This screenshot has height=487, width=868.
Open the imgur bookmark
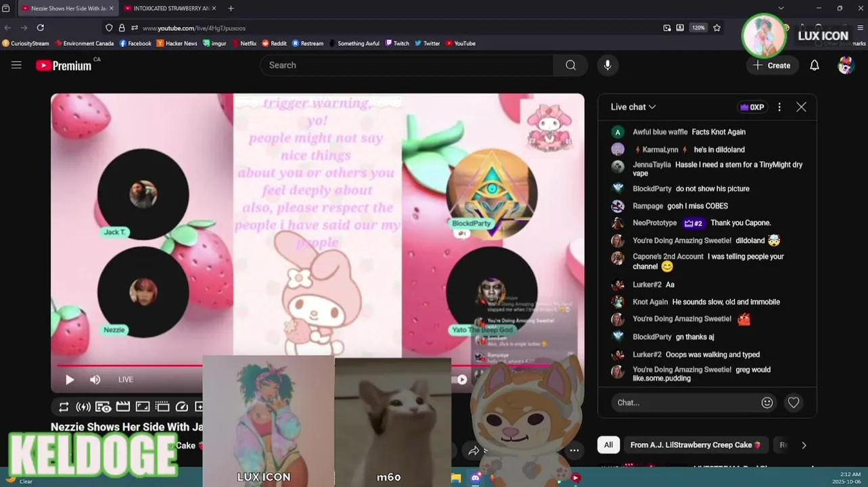click(215, 43)
